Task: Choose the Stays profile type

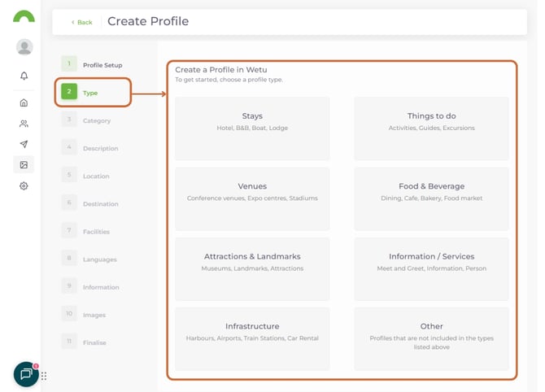Action: 252,128
